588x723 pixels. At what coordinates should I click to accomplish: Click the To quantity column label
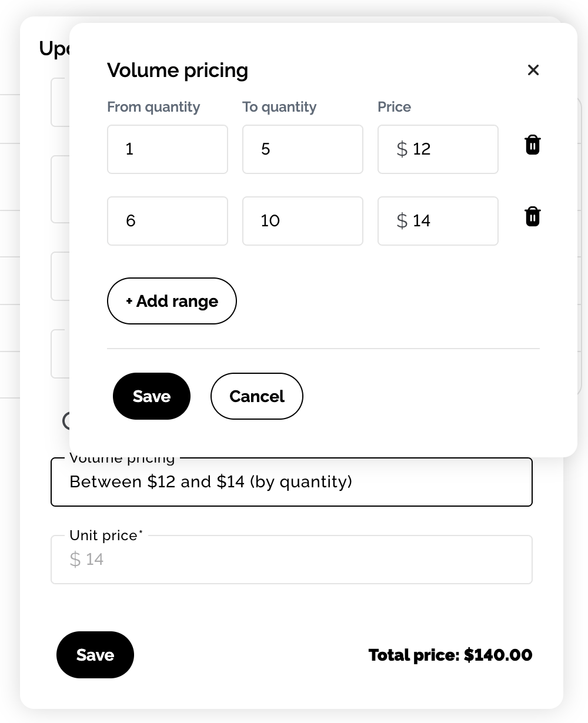coord(279,107)
